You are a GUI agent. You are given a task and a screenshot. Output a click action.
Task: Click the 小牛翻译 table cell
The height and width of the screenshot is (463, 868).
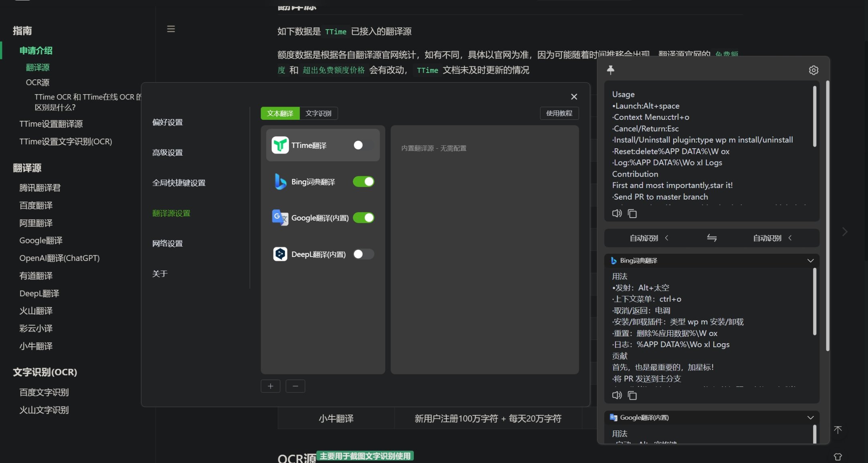point(336,419)
